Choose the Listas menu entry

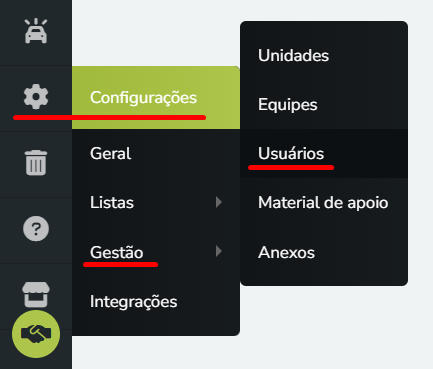156,202
